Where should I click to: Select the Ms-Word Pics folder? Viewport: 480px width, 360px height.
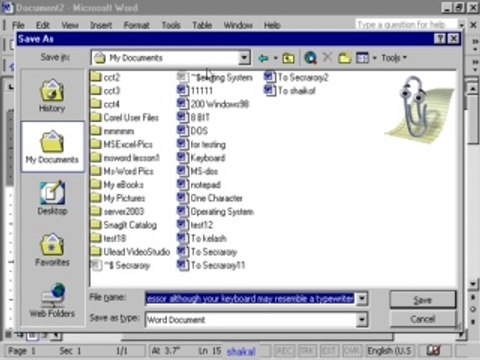(x=122, y=171)
